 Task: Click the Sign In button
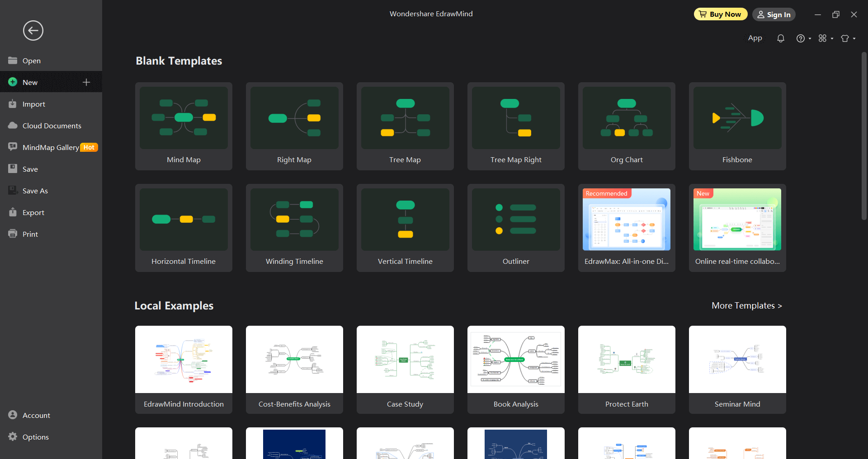774,14
